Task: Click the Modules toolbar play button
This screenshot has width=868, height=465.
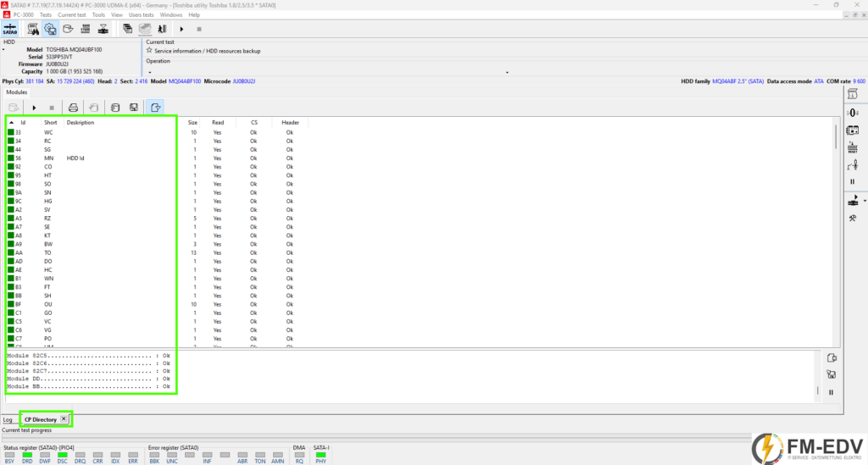Action: click(x=34, y=108)
